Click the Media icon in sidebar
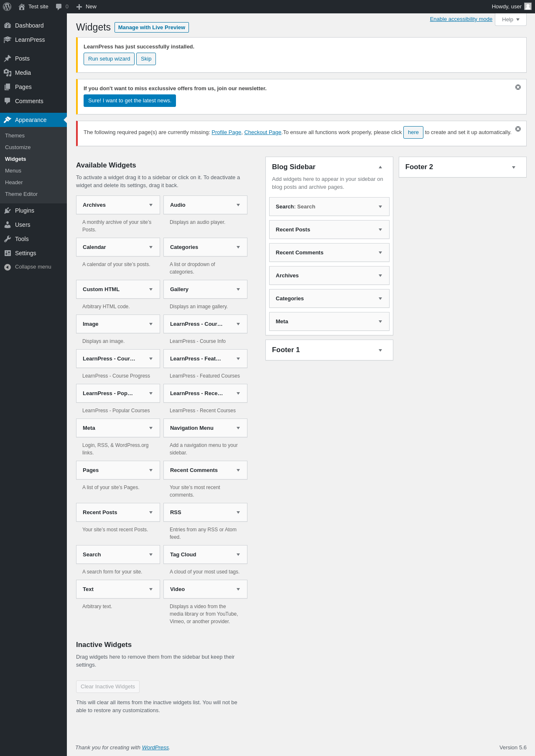Viewport: 535px width, 756px height. coord(8,73)
